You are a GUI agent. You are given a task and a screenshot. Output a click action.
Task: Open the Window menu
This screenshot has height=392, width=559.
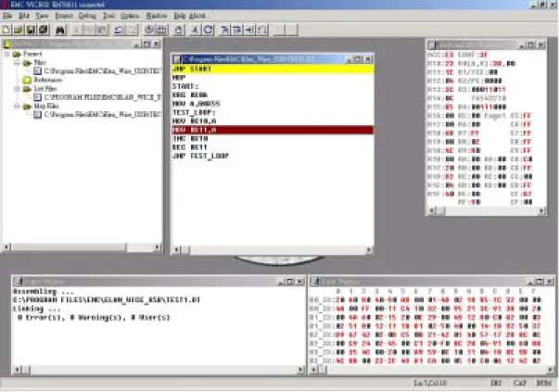pos(156,16)
